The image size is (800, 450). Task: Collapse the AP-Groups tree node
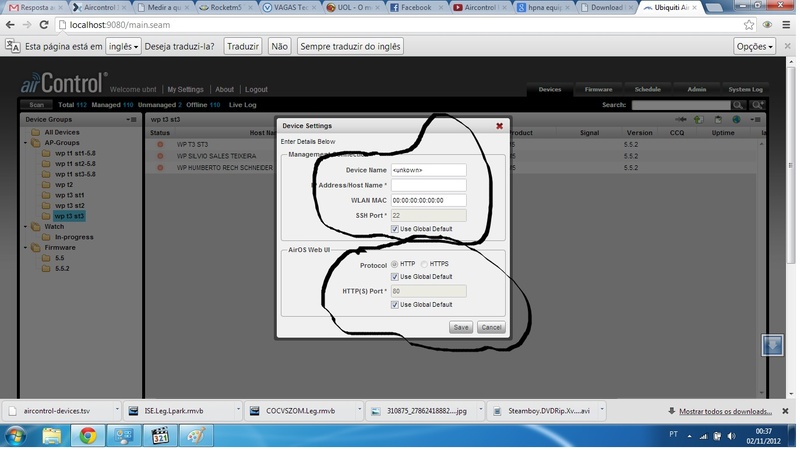pyautogui.click(x=26, y=143)
